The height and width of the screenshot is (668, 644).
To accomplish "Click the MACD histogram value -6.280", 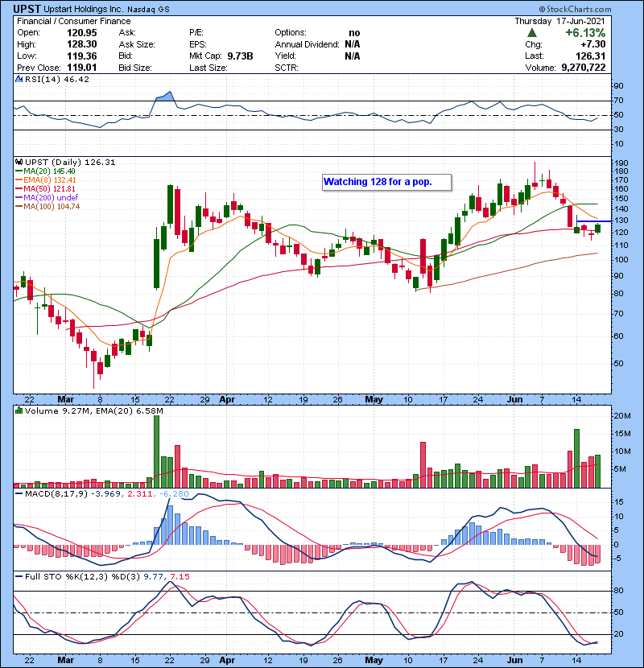I will 173,494.
